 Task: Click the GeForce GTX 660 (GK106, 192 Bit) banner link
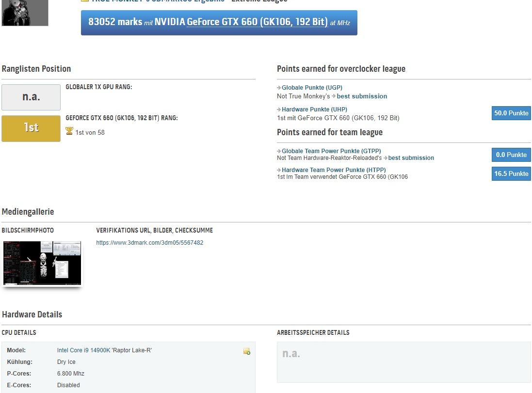click(257, 22)
